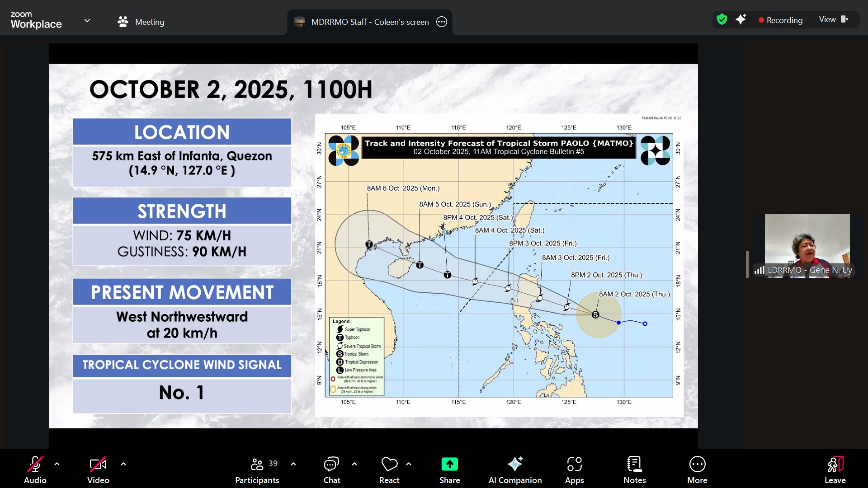Click the Recording indicator

click(781, 20)
